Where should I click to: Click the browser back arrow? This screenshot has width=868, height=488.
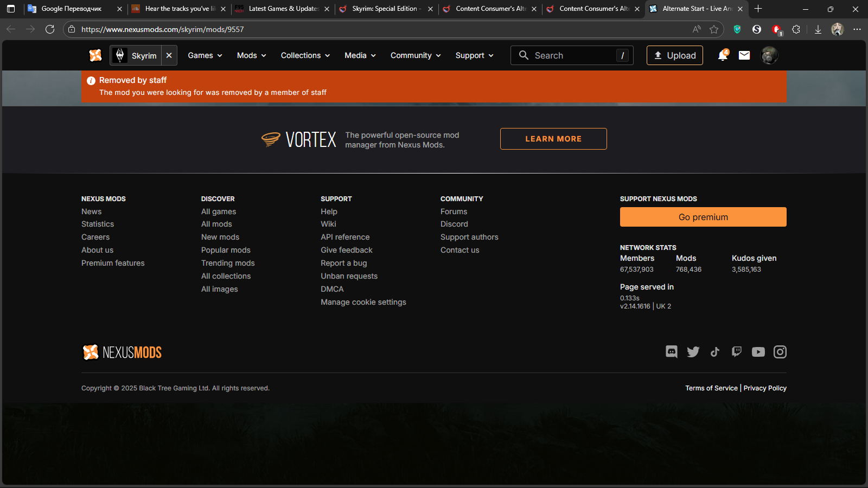[x=11, y=29]
